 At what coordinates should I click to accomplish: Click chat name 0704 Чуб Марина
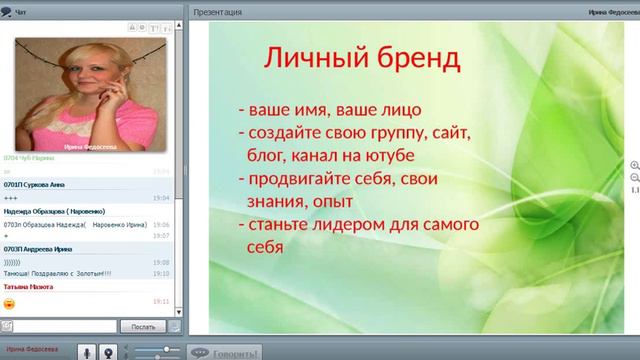(x=29, y=158)
